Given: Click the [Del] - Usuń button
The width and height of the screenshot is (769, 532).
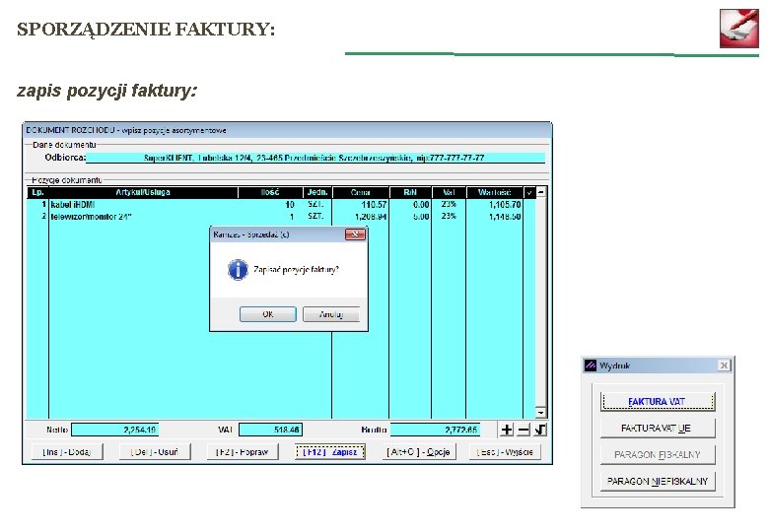Looking at the screenshot, I should pos(155,451).
